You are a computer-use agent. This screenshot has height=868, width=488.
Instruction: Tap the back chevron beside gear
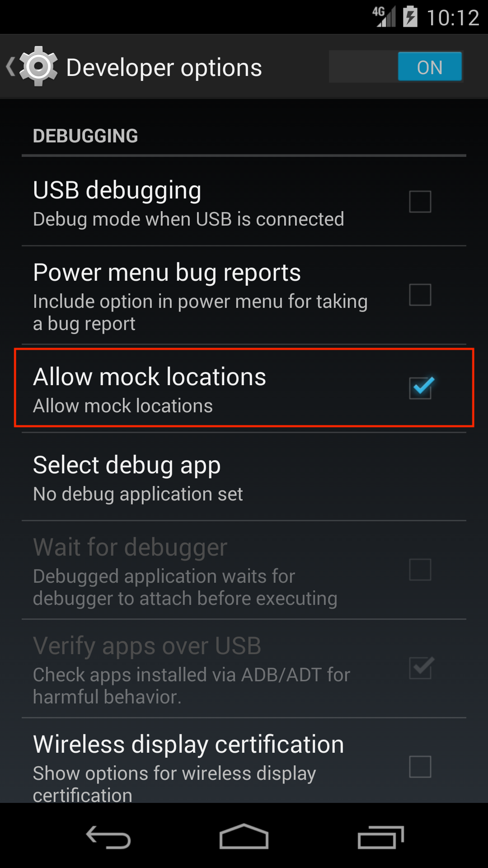coord(10,66)
